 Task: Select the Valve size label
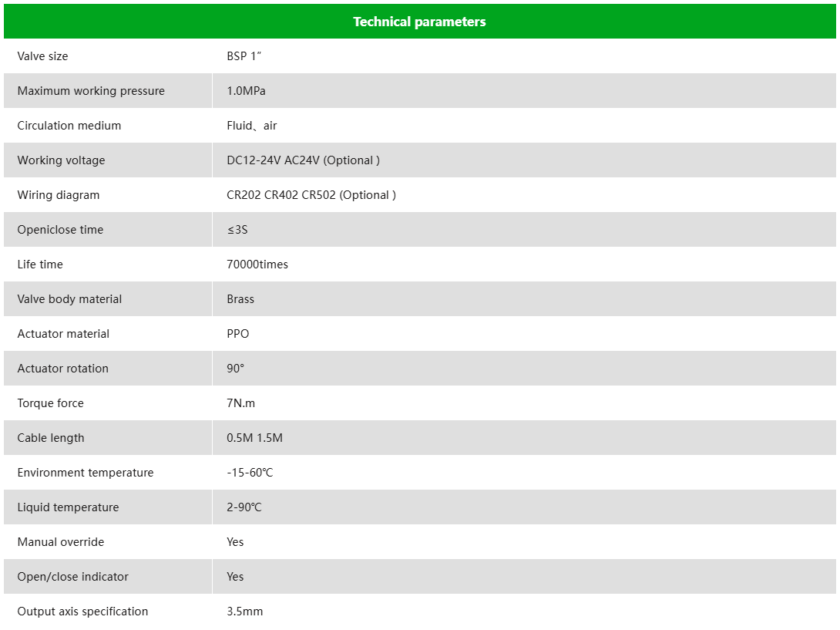(43, 56)
